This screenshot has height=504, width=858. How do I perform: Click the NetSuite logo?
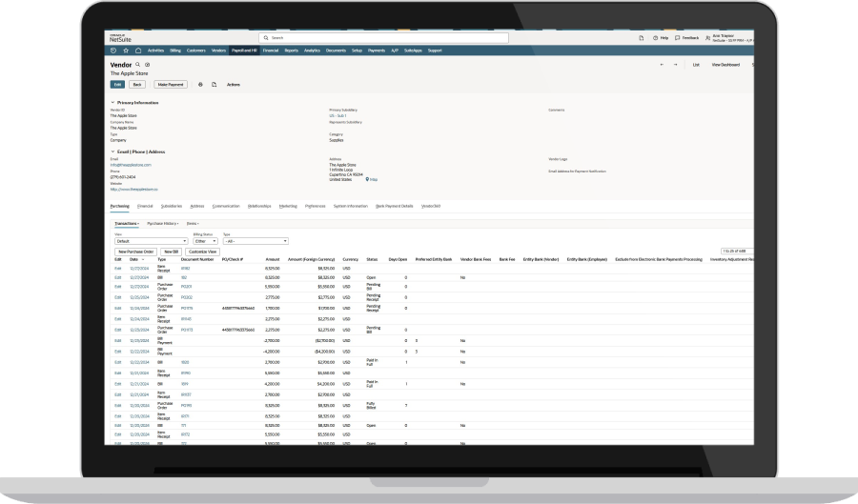click(120, 38)
